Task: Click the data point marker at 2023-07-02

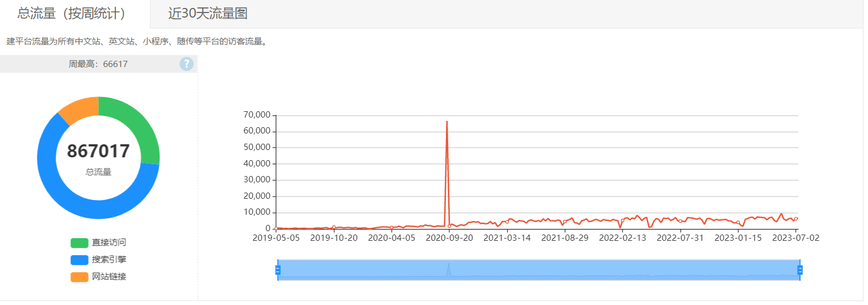Action: coord(796,219)
